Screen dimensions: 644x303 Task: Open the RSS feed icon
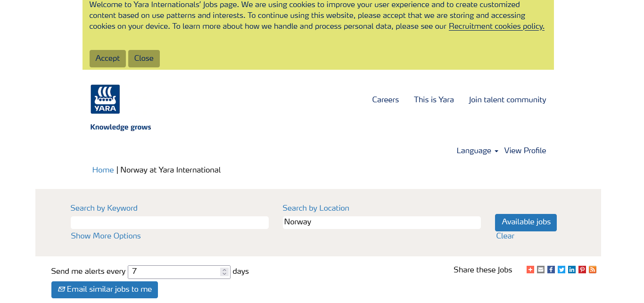click(x=593, y=270)
